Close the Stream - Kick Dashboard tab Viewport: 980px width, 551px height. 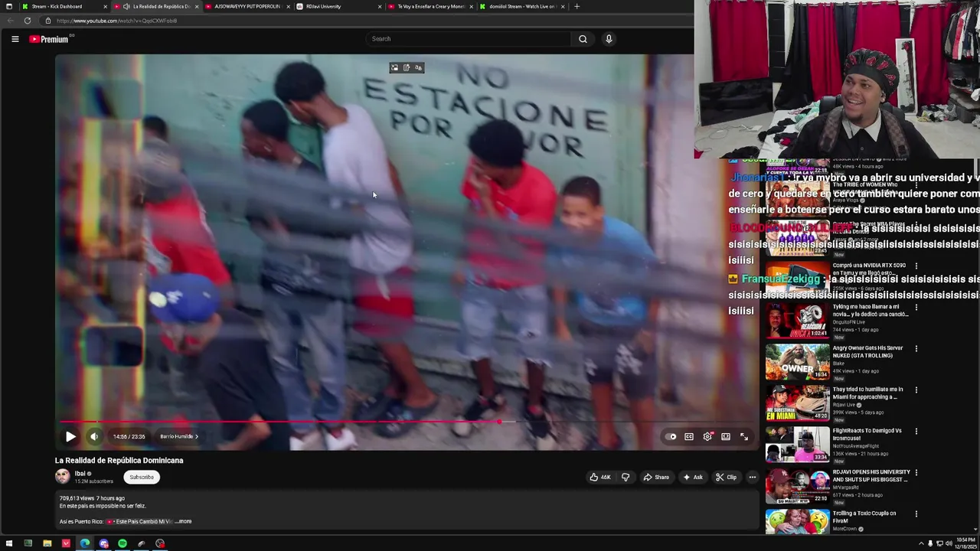(x=104, y=6)
